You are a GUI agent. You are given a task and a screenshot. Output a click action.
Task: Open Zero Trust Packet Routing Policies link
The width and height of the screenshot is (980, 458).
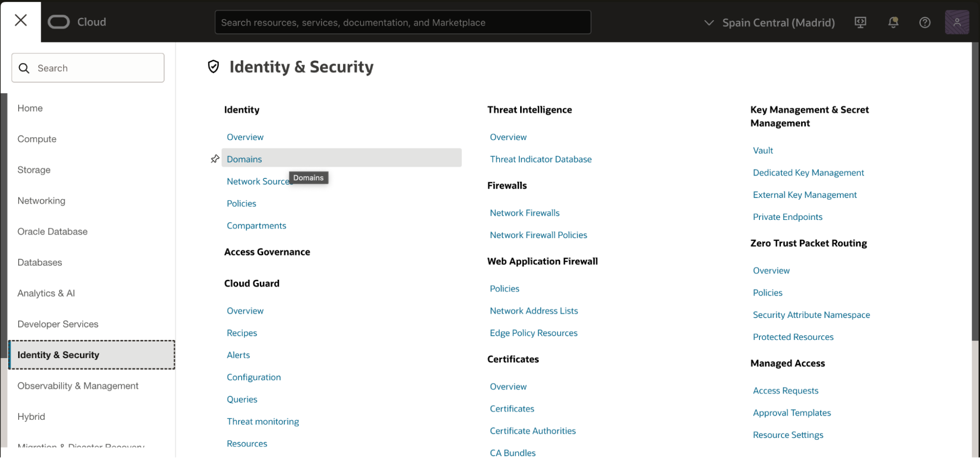click(768, 293)
